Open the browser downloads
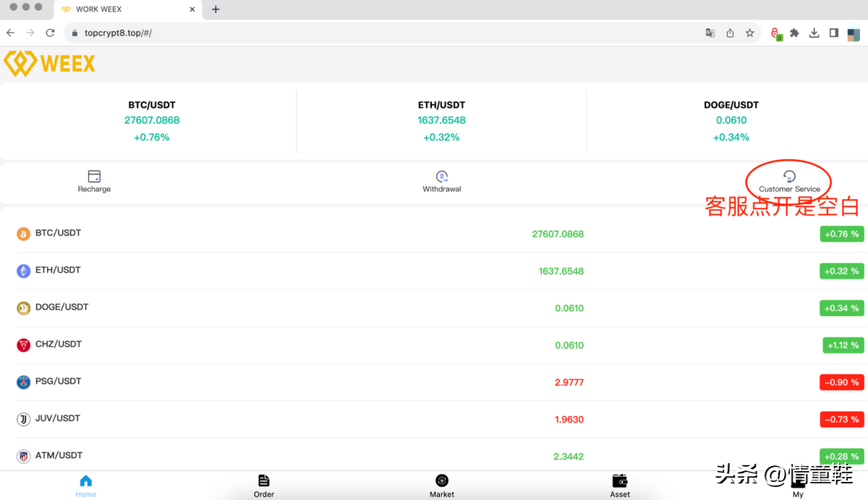 coord(814,33)
